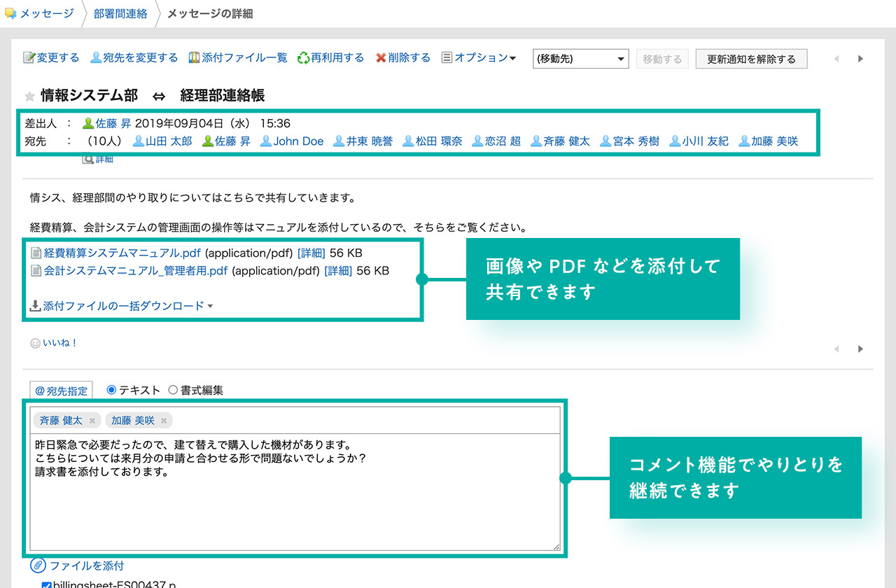Click 再利用する link

(337, 58)
